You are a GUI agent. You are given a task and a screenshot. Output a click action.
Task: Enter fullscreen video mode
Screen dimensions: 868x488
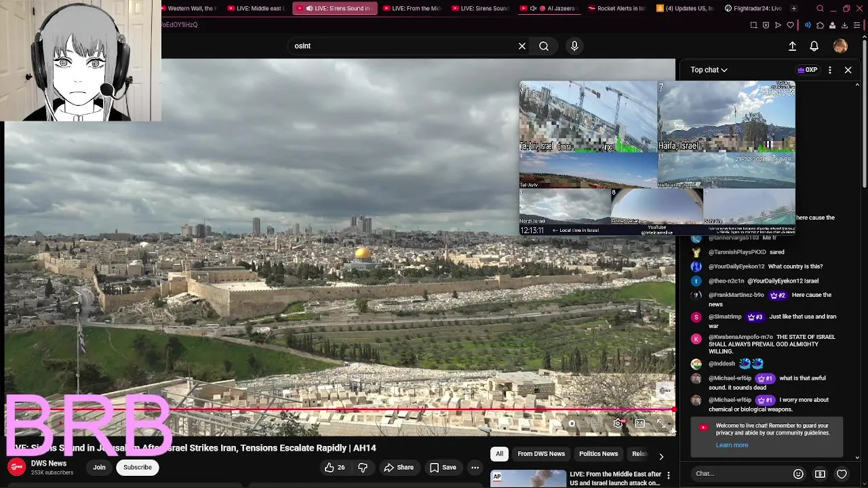click(661, 424)
